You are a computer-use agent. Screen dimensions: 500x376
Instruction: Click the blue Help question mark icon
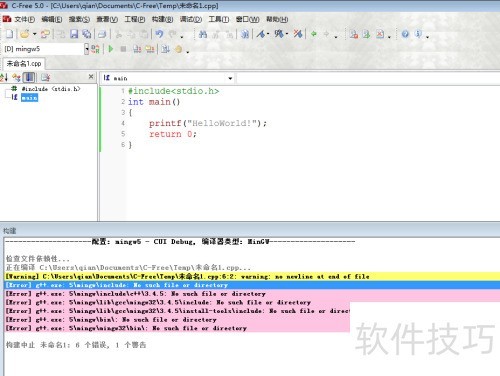tap(405, 34)
